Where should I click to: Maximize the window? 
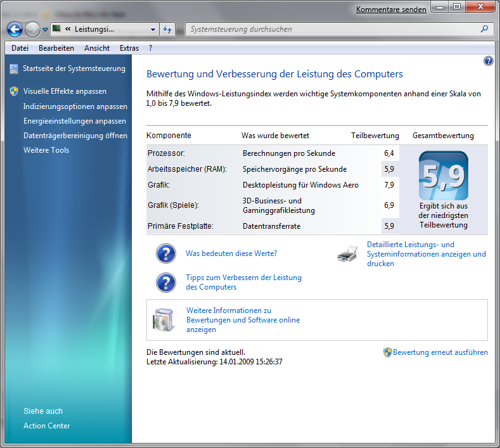pos(457,7)
